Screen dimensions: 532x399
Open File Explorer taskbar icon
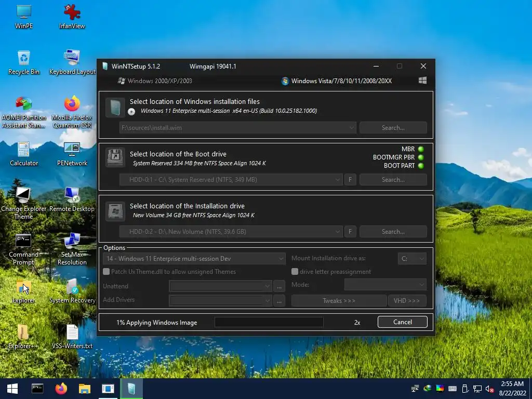[x=85, y=389]
